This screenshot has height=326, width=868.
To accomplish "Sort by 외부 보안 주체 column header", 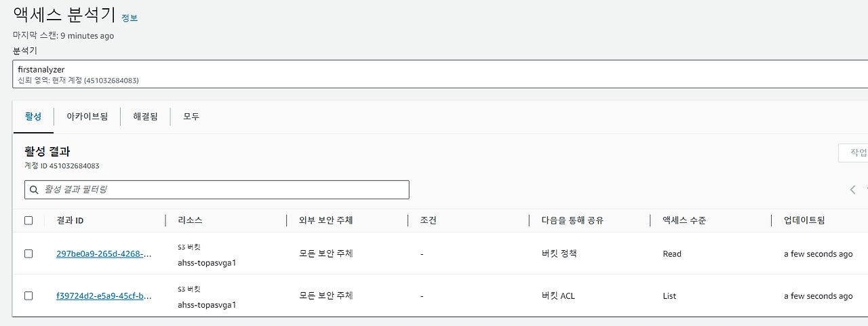I will coord(325,220).
